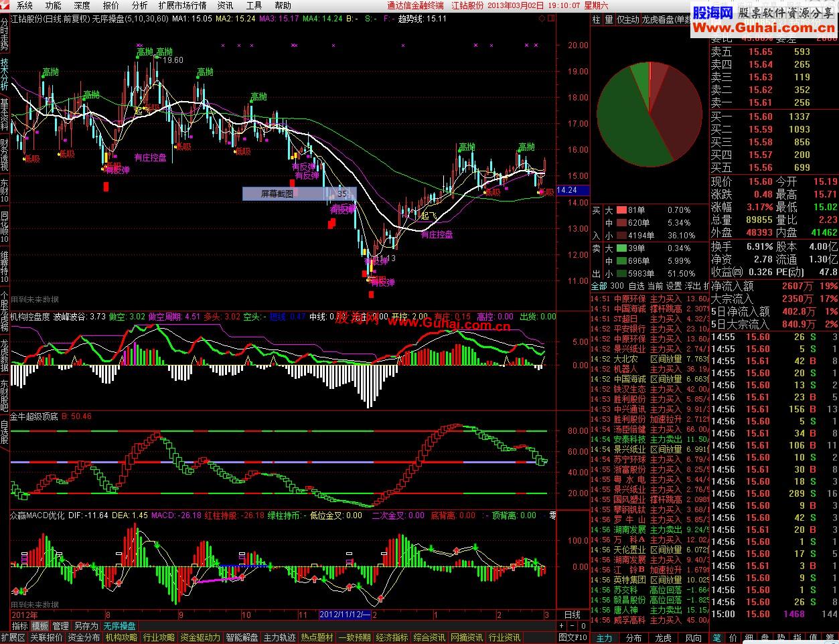
Task: Open the 资金驱动力 bottom tab
Action: coord(200,638)
